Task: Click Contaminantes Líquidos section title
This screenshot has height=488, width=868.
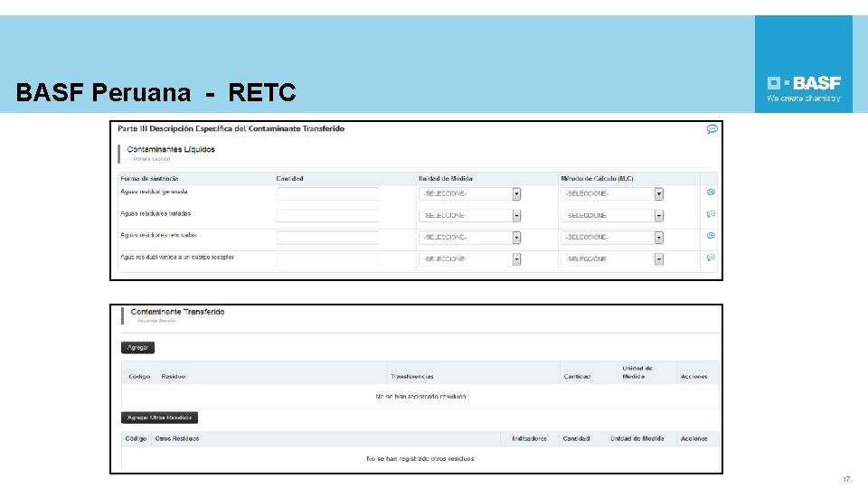Action: pyautogui.click(x=171, y=149)
